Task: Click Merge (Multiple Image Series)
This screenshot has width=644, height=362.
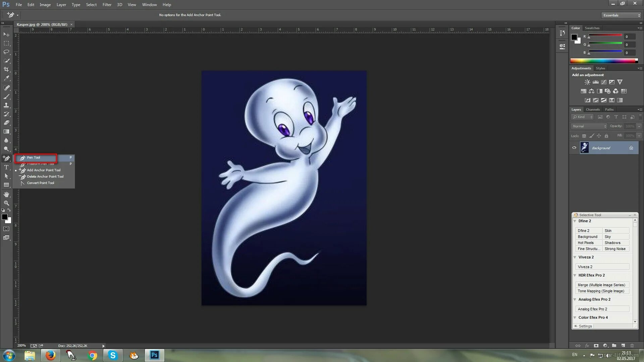Action: [x=602, y=285]
